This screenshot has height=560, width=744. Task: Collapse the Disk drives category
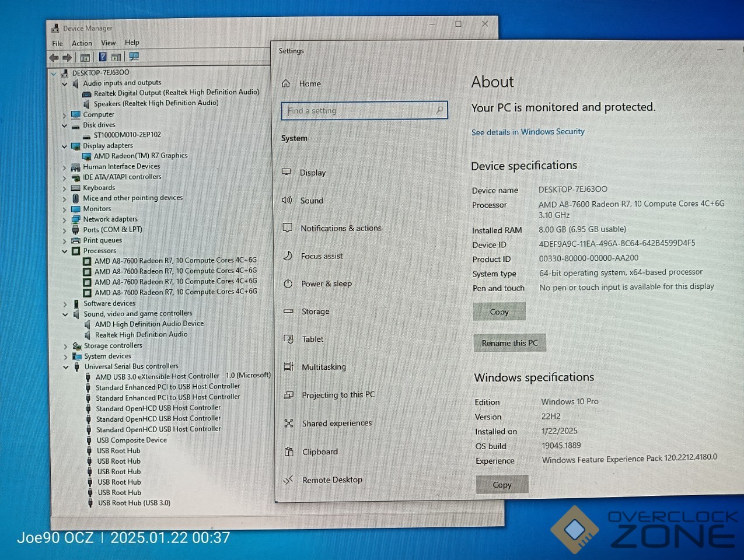pos(65,125)
